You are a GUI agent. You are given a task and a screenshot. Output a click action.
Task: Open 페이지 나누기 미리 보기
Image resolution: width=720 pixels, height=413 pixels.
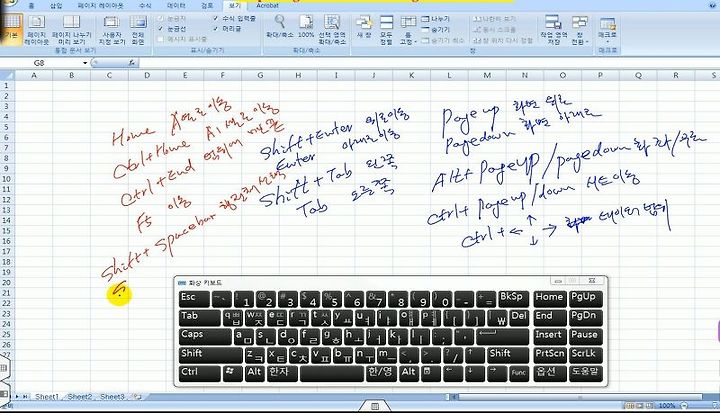pos(72,30)
